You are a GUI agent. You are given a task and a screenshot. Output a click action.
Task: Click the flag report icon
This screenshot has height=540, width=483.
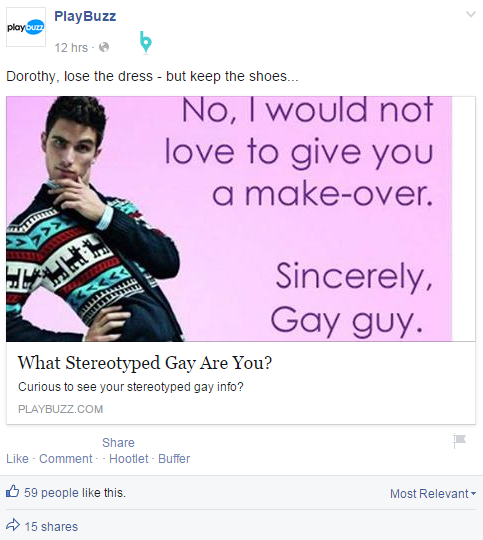[x=459, y=440]
